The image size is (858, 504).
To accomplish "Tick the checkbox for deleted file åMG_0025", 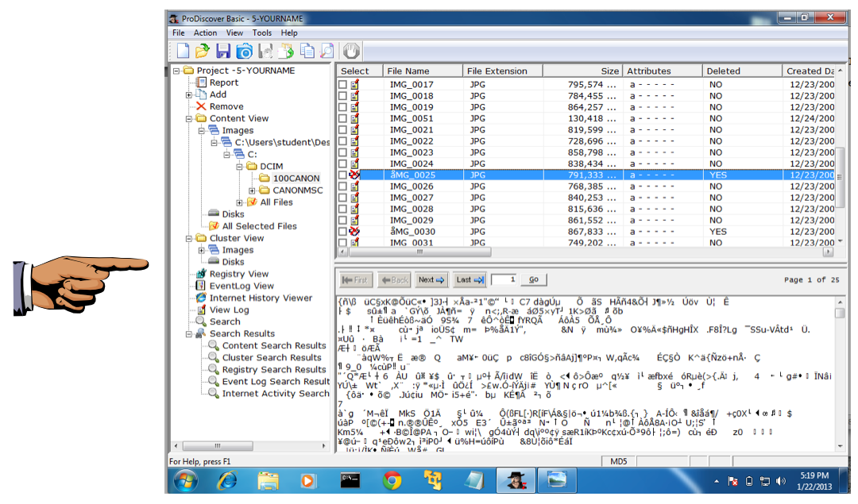I will pyautogui.click(x=343, y=175).
